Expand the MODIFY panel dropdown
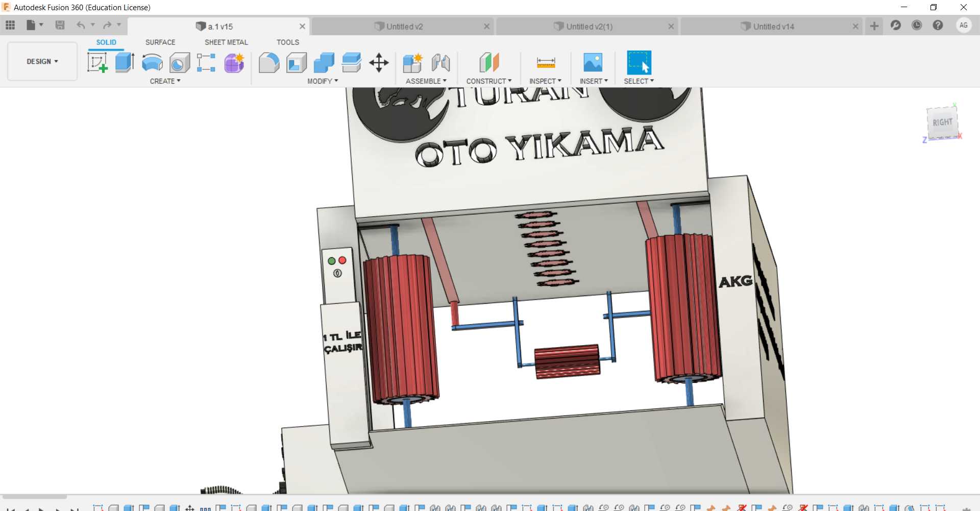 [x=323, y=81]
